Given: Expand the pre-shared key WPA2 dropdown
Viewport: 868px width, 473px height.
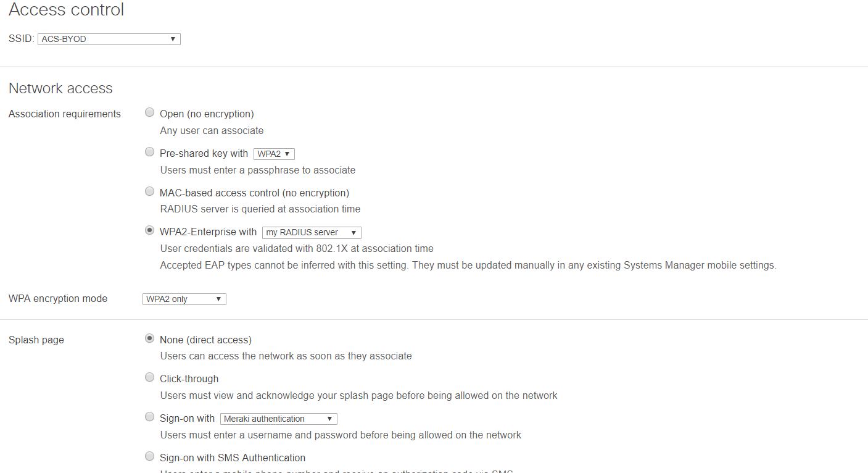Looking at the screenshot, I should [274, 154].
